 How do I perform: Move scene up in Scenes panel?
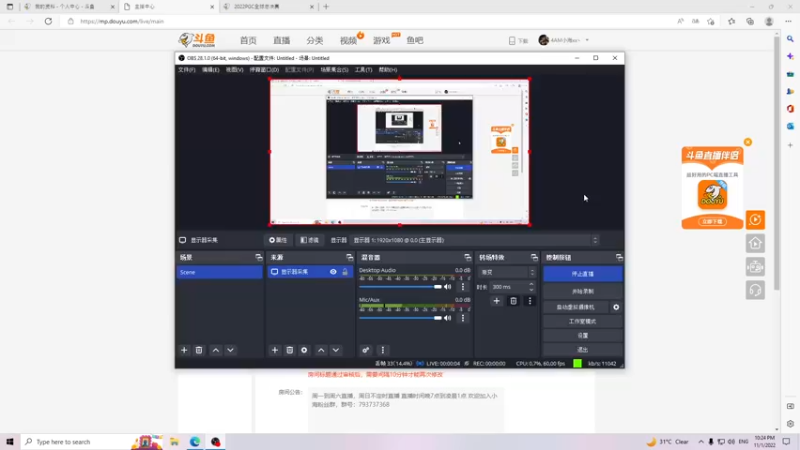click(x=216, y=350)
